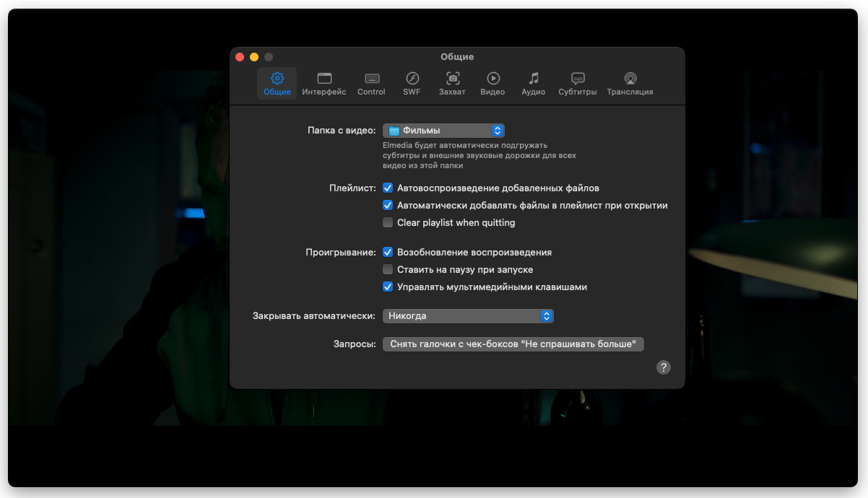Screen dimensions: 868x498
Task: Minimize the preferences window
Action: [x=254, y=57]
